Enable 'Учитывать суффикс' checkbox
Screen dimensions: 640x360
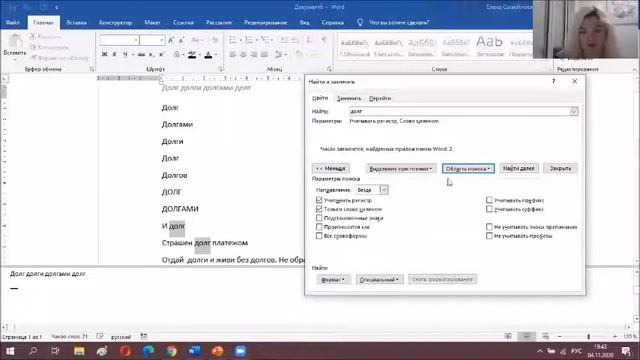pyautogui.click(x=489, y=209)
